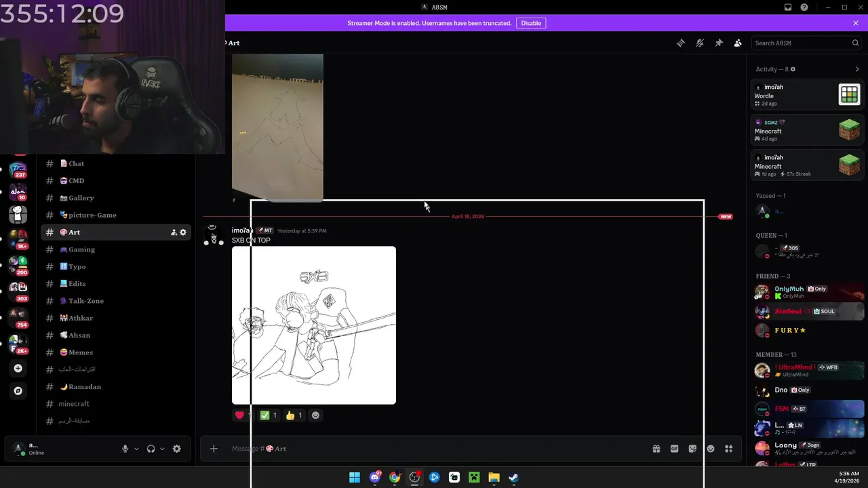
Task: Open the sticker picker
Action: coord(692,449)
